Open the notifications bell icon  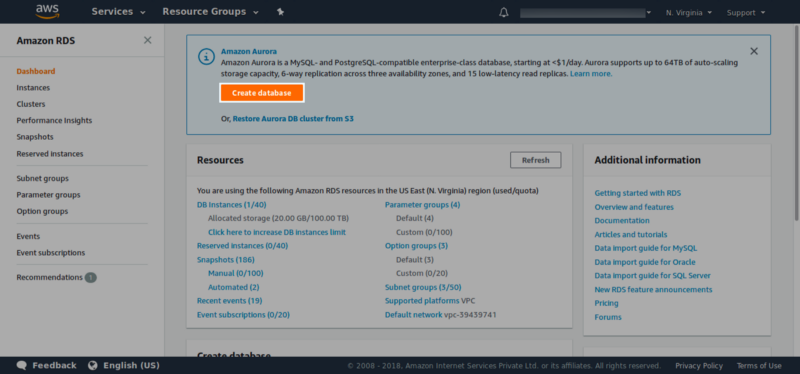[x=504, y=12]
